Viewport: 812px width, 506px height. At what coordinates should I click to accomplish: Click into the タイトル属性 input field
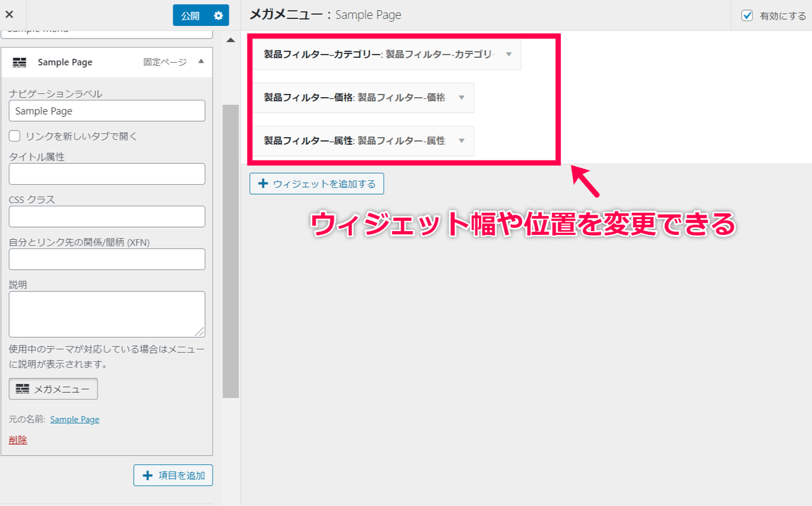(x=107, y=174)
